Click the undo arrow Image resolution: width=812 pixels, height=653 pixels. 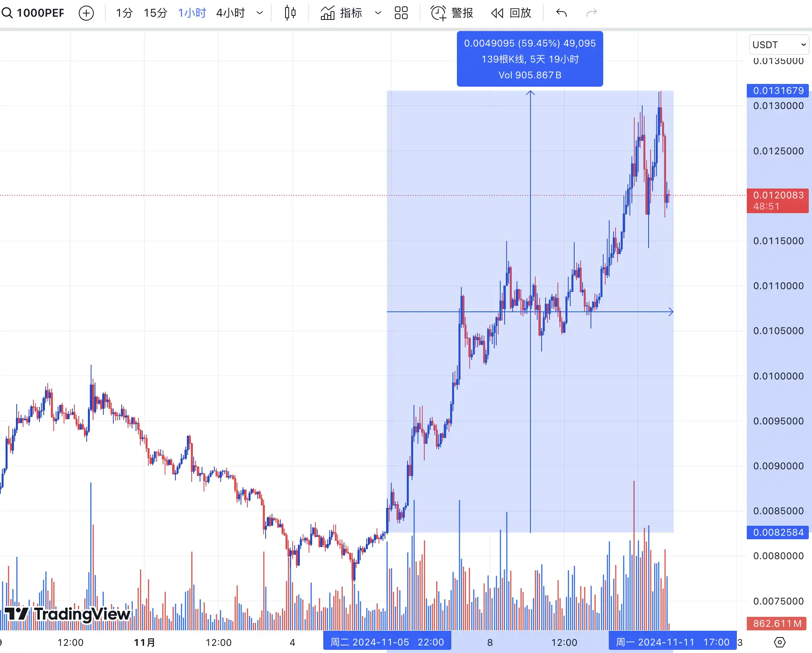[x=561, y=13]
